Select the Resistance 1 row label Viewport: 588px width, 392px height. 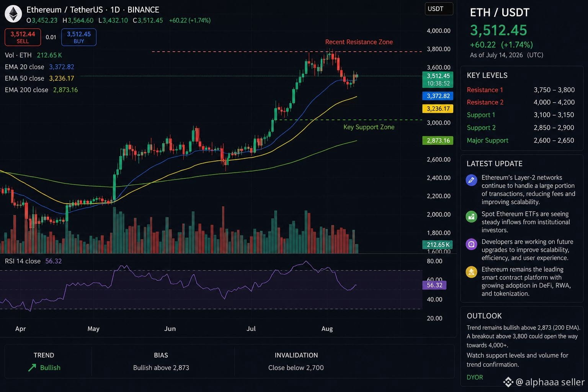tap(485, 90)
